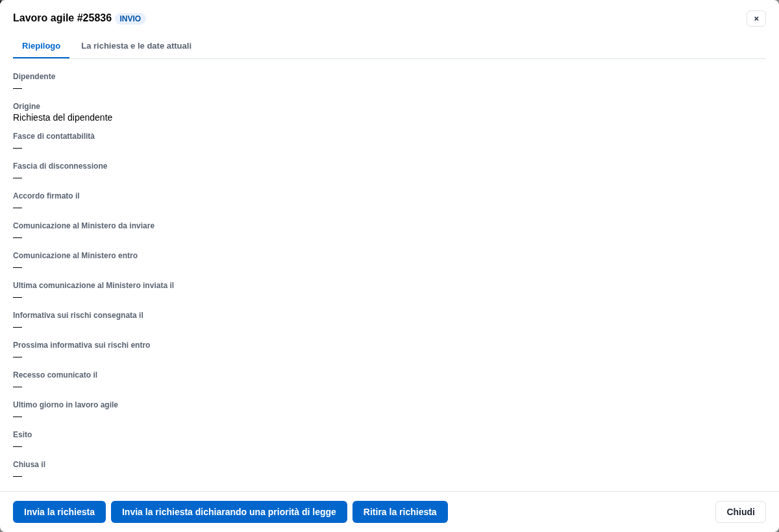Switch to the Riepilogo tab
The width and height of the screenshot is (779, 532).
41,46
